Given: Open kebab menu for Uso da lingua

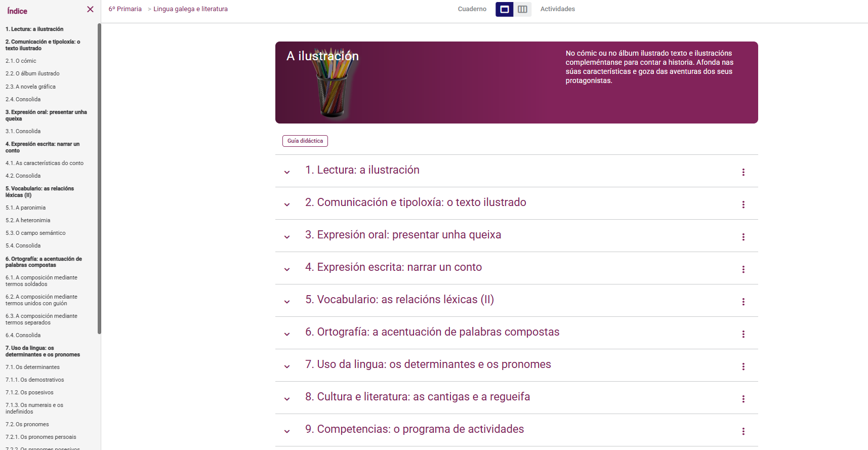Looking at the screenshot, I should [x=743, y=366].
